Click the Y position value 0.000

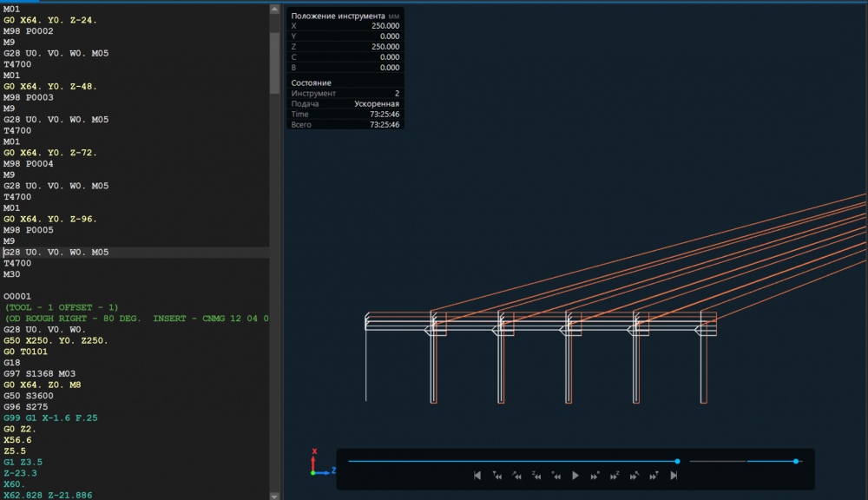coord(390,36)
